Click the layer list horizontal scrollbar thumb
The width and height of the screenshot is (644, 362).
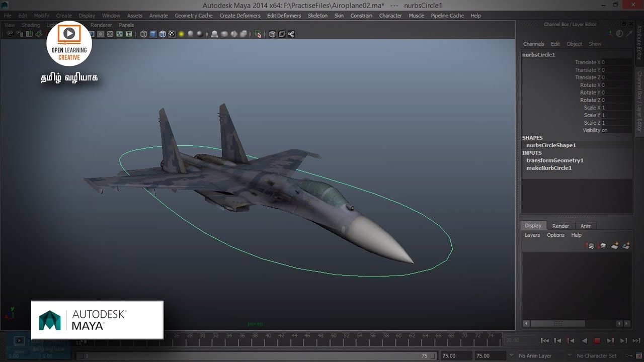pos(557,324)
